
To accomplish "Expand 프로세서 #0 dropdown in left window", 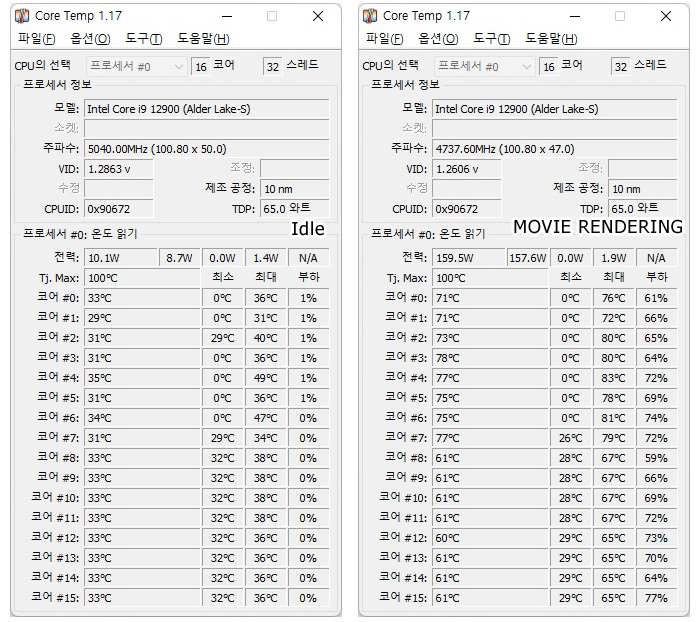I will point(136,67).
